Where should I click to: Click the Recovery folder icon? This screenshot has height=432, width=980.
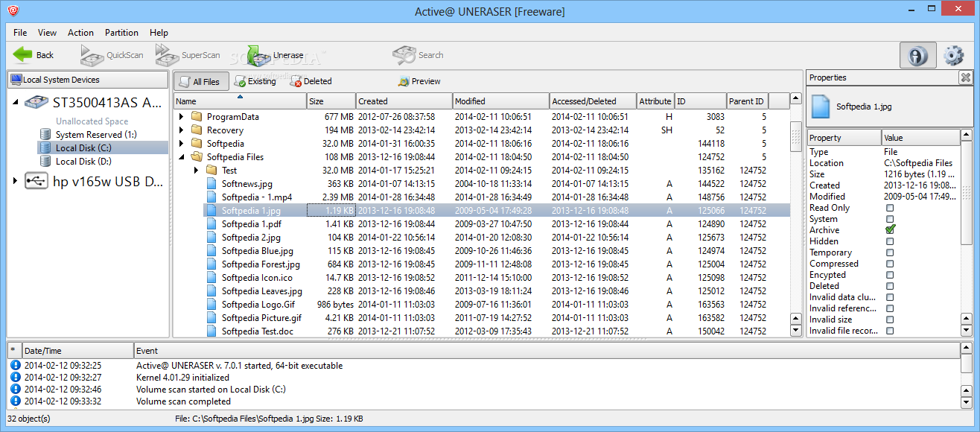coord(197,130)
